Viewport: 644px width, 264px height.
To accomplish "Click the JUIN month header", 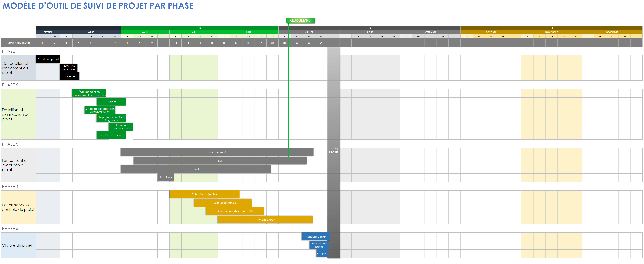I will (248, 32).
